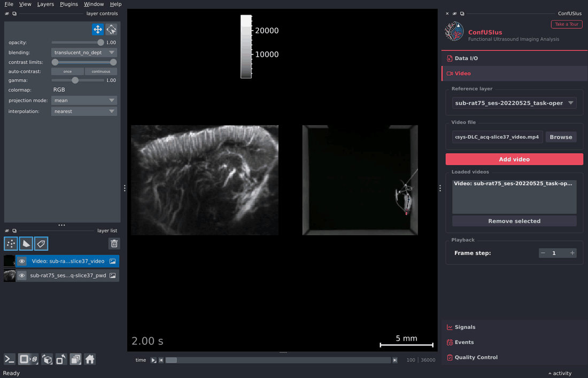Screen dimensions: 588x378
Task: Open the projection mode dropdown
Action: [84, 101]
